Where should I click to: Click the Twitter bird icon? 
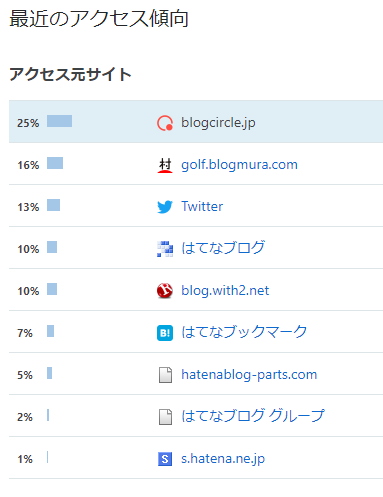tap(165, 207)
